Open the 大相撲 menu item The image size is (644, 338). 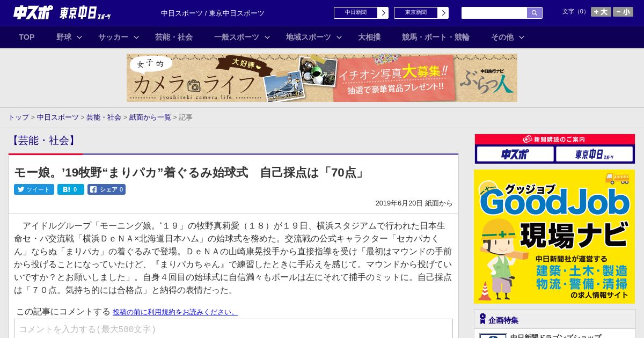tap(369, 37)
